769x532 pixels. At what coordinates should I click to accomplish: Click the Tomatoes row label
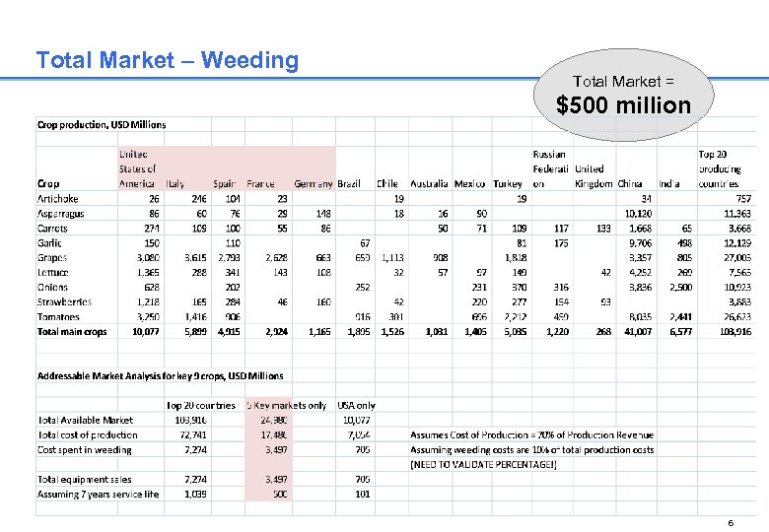pos(58,317)
